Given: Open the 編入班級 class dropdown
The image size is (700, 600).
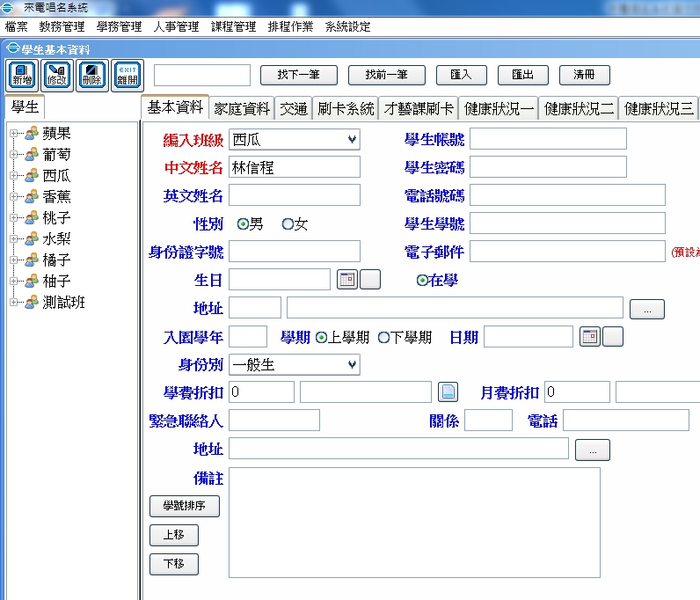Looking at the screenshot, I should pos(352,139).
